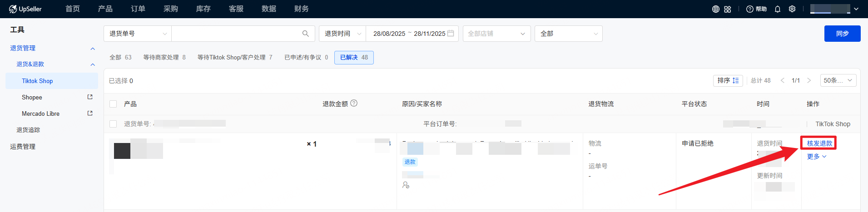The image size is (868, 212).
Task: Click the buyer contact icon
Action: 406,185
